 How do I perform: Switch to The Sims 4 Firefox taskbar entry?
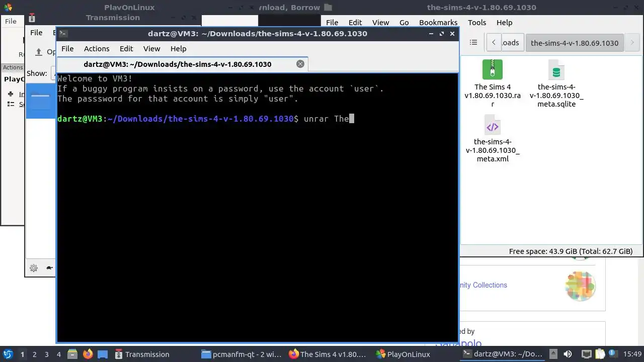coord(329,354)
